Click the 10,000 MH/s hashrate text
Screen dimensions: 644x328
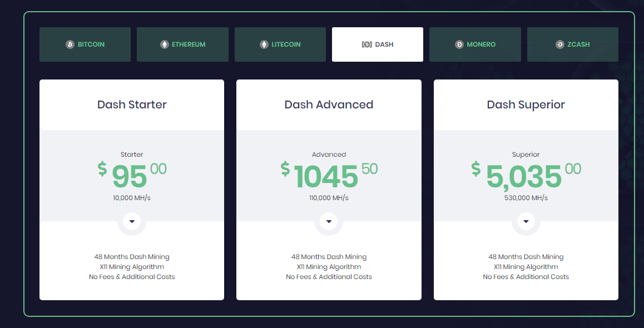coord(132,198)
